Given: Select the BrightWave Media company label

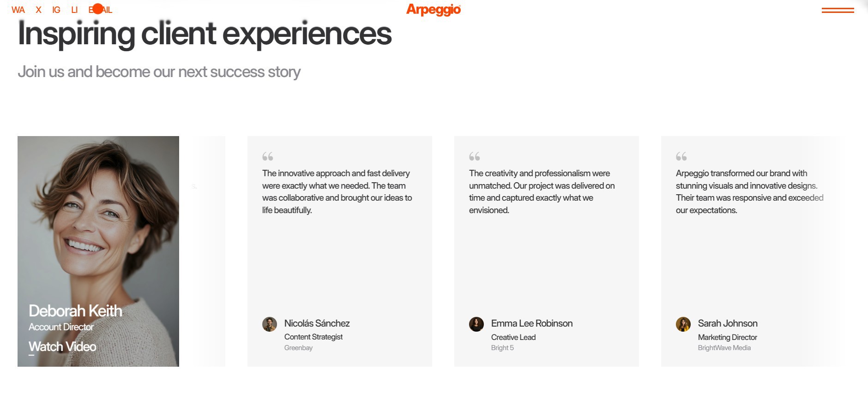Looking at the screenshot, I should [x=725, y=348].
